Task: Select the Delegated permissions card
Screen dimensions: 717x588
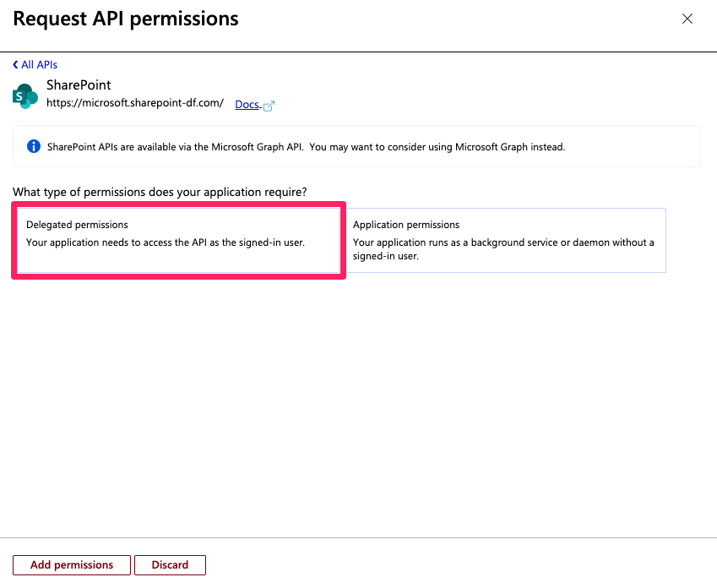Action: pyautogui.click(x=178, y=240)
